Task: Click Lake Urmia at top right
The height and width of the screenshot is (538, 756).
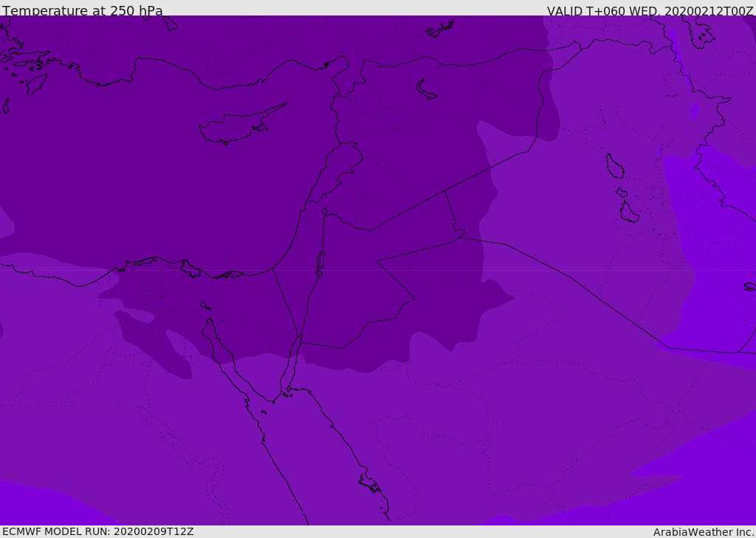Action: tap(698, 31)
